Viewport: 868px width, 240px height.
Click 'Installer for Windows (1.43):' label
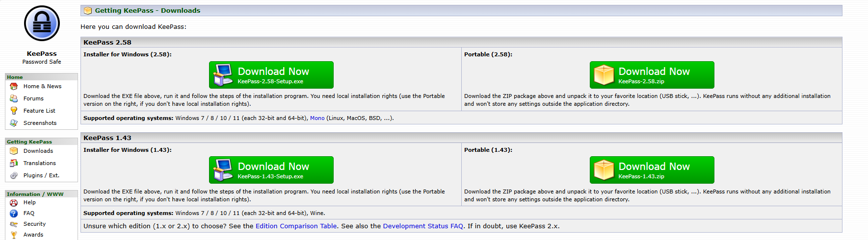coord(128,150)
